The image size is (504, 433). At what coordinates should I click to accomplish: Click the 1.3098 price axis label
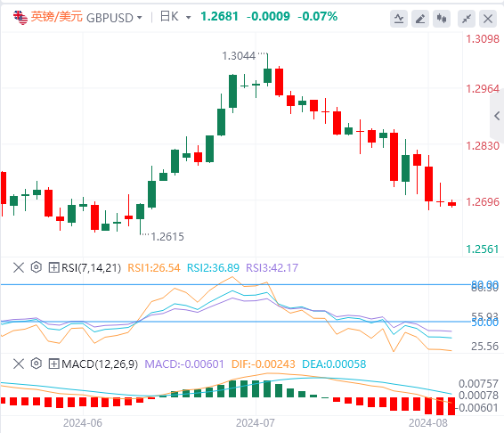pyautogui.click(x=483, y=39)
